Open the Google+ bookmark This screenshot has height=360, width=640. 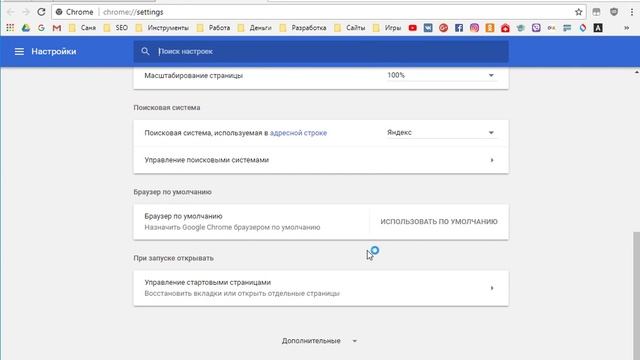point(443,28)
